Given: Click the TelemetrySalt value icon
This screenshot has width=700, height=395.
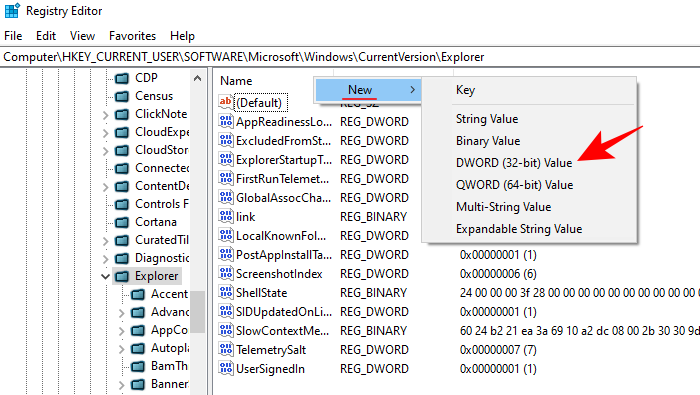Looking at the screenshot, I should click(225, 349).
